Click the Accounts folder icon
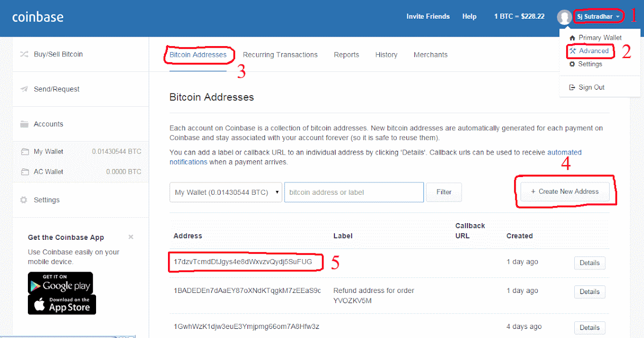This screenshot has height=338, width=644. tap(24, 124)
